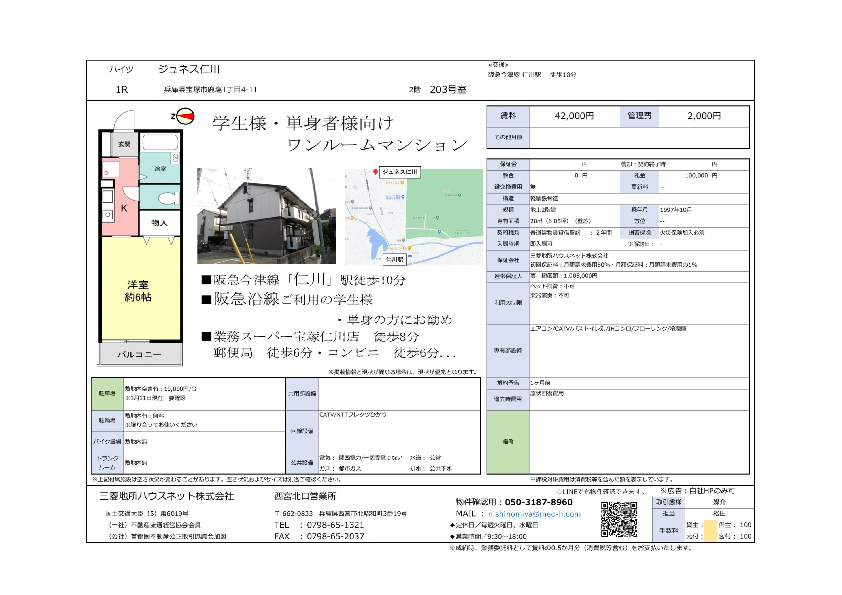
Task: Click the バルコニー balcony area
Action: [x=139, y=354]
